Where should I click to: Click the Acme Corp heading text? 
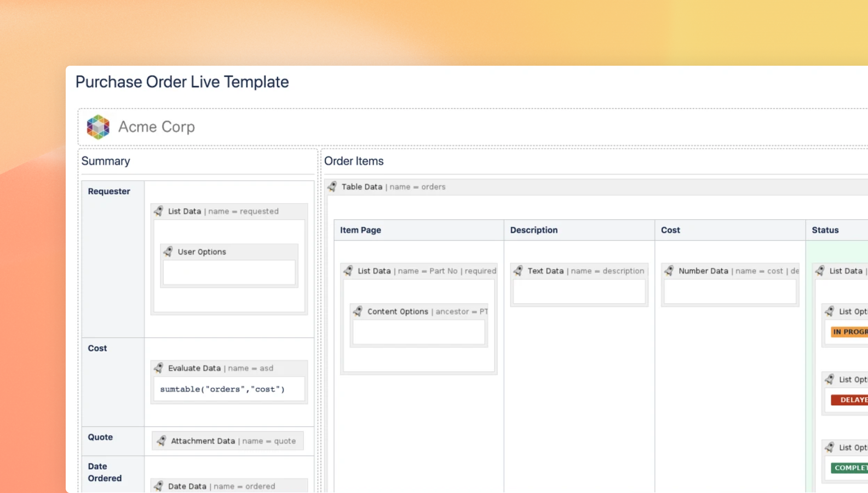pos(157,127)
